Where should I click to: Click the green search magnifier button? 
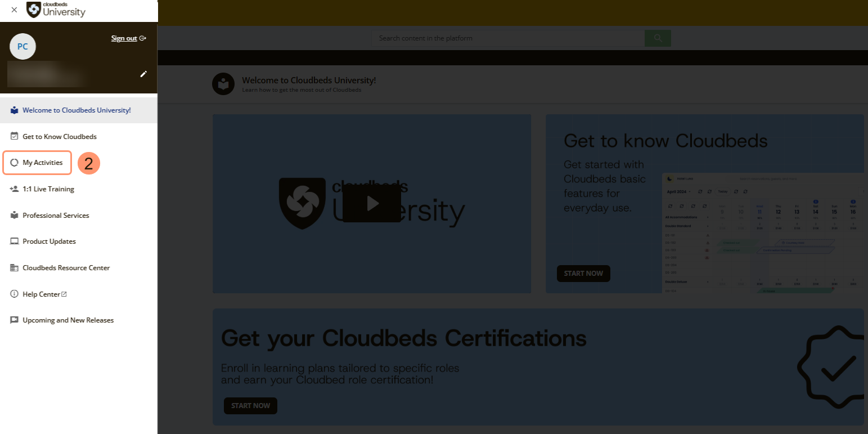658,38
